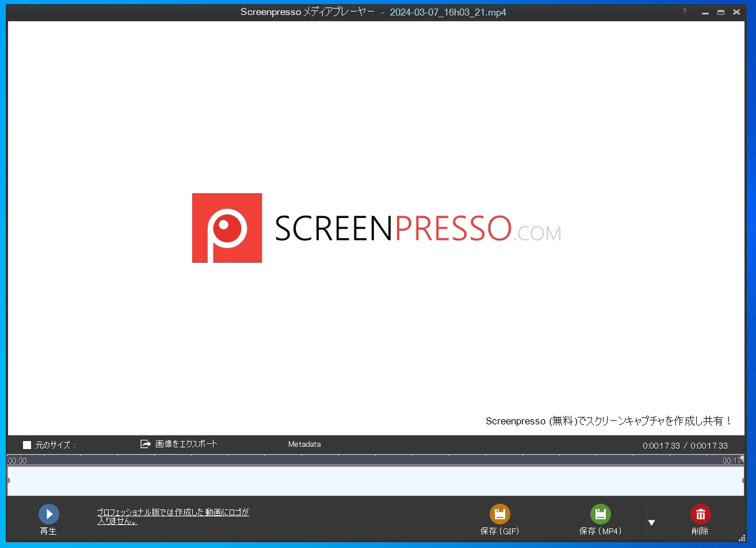Click the red Screenpresso logo in the preview
Viewport: 756px width, 548px height.
click(227, 228)
